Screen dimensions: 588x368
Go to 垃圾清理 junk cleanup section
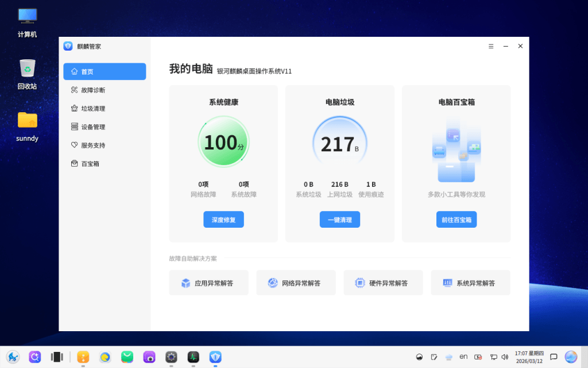click(105, 109)
